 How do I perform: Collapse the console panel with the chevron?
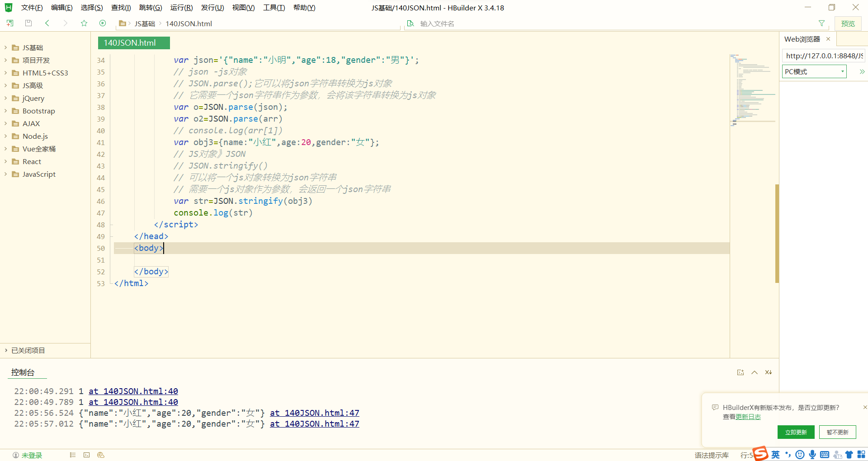(x=754, y=372)
